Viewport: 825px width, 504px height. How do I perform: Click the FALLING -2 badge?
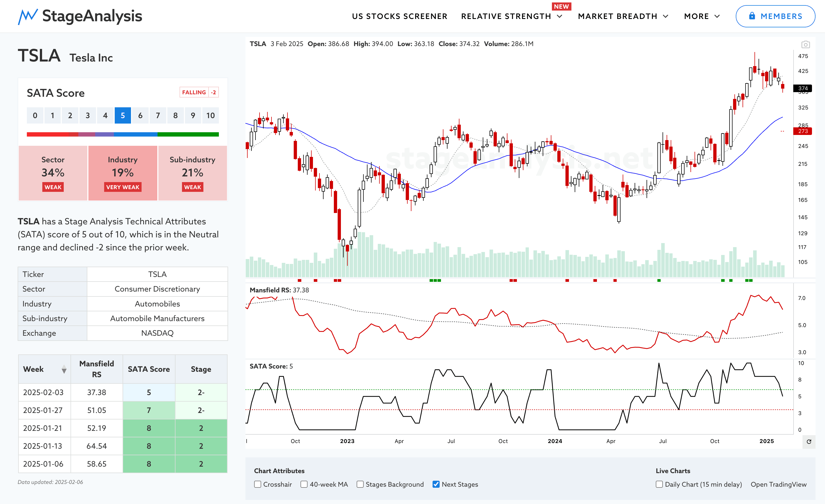tap(199, 92)
